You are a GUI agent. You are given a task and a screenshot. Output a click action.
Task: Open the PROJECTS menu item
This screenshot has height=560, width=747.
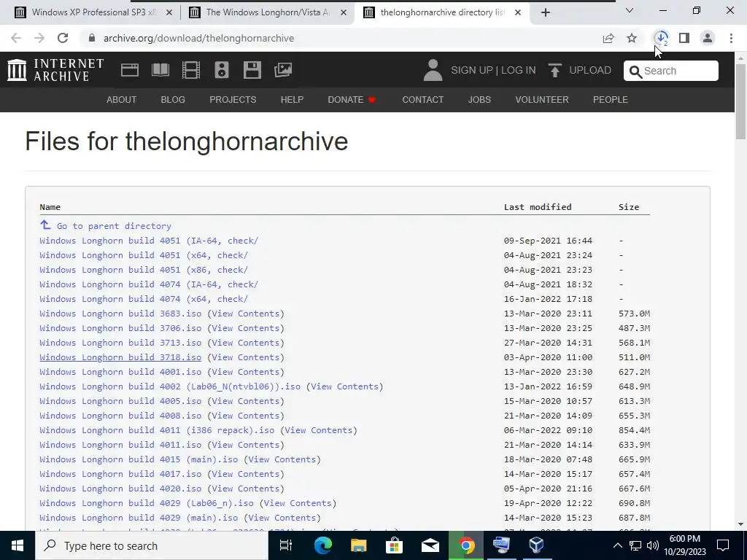point(233,99)
